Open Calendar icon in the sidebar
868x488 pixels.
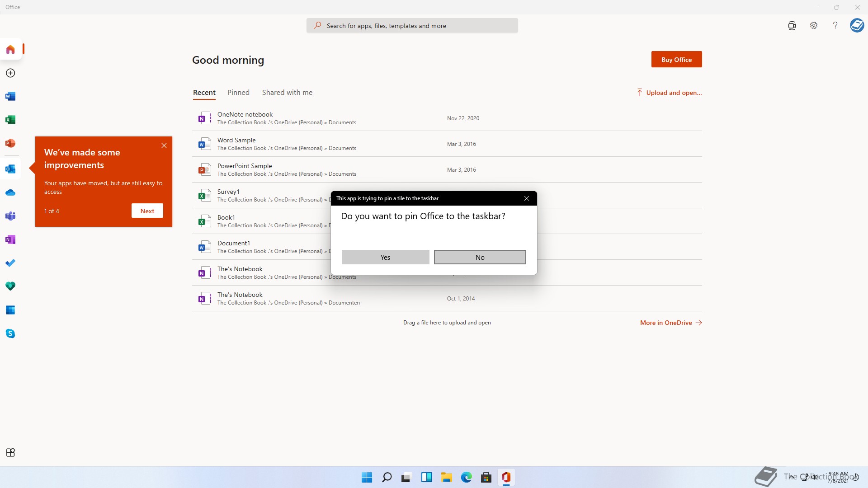coord(10,310)
